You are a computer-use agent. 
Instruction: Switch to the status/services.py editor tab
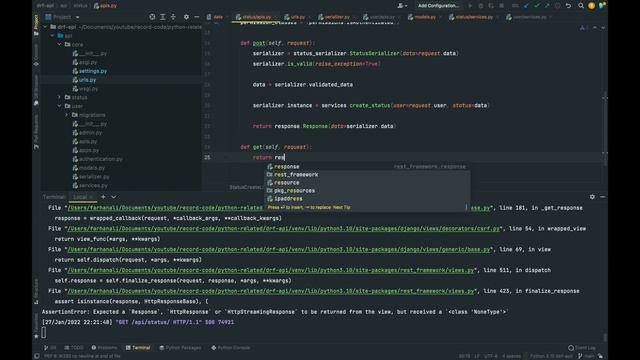[x=474, y=17]
